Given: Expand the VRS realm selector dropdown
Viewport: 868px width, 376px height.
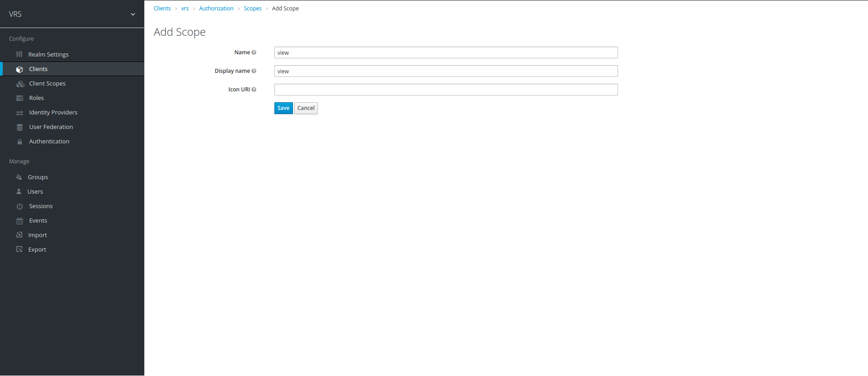Looking at the screenshot, I should tap(133, 14).
